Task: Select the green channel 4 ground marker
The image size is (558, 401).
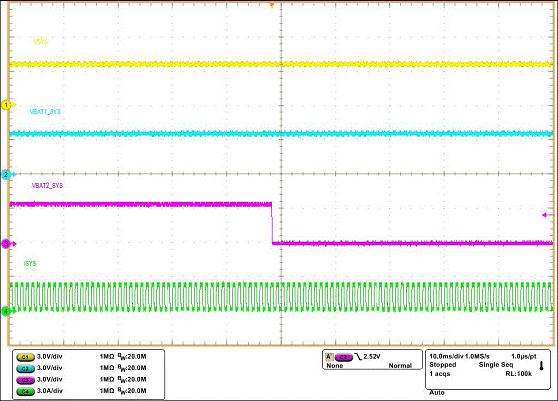Action: 6,312
